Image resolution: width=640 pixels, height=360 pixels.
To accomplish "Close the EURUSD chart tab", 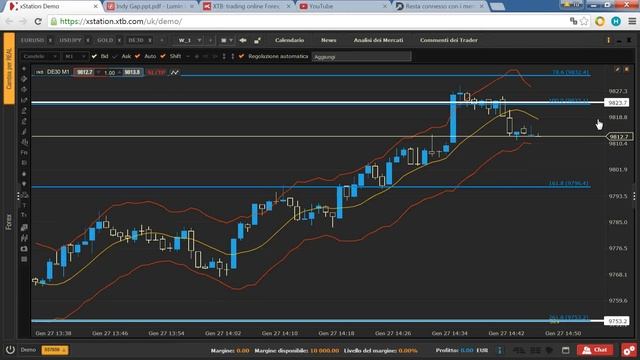I will click(50, 40).
